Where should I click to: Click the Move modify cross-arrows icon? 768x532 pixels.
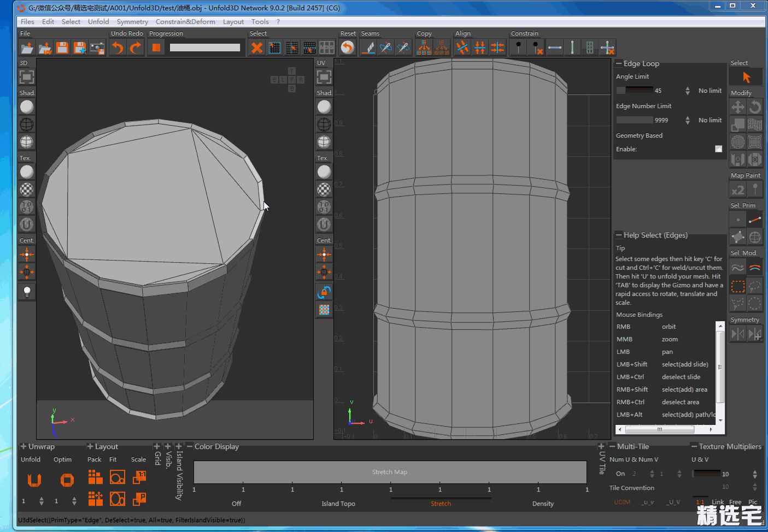click(x=738, y=107)
